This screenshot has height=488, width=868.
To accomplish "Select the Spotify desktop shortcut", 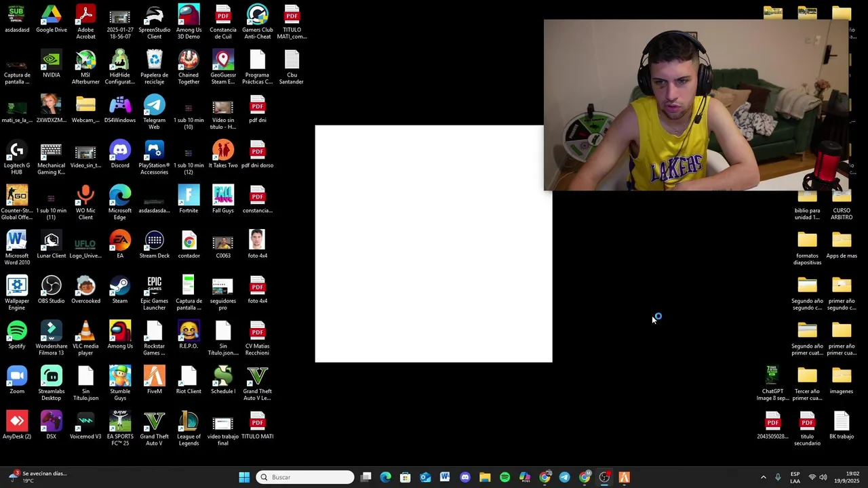I will [17, 335].
